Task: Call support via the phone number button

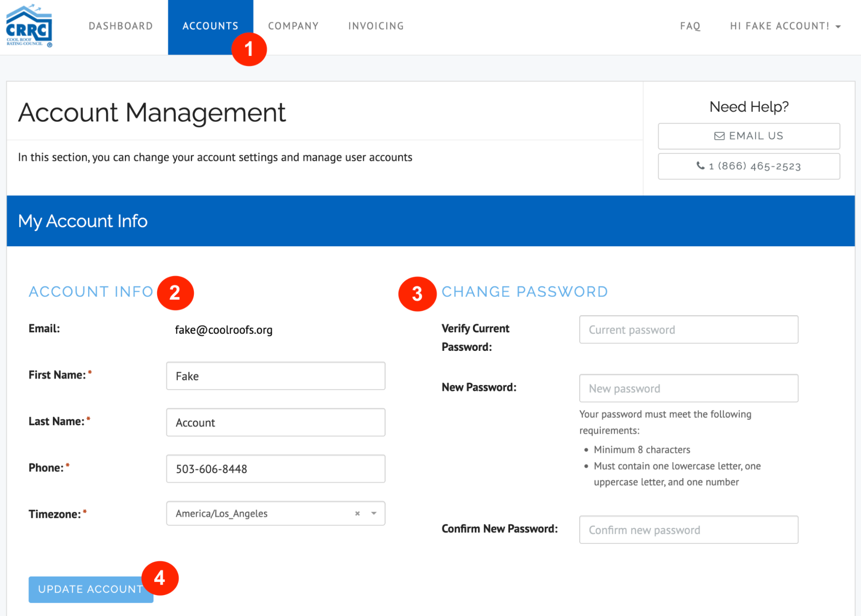Action: [x=748, y=166]
